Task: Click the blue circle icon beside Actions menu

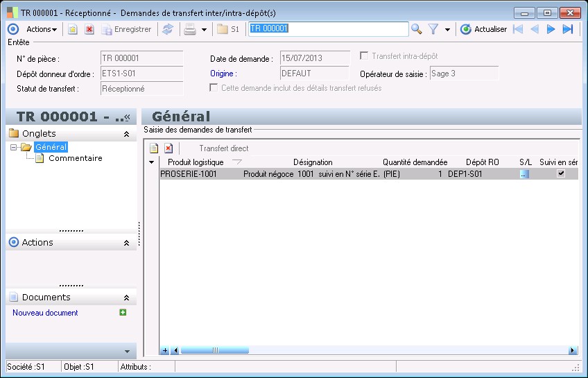Action: click(x=13, y=29)
